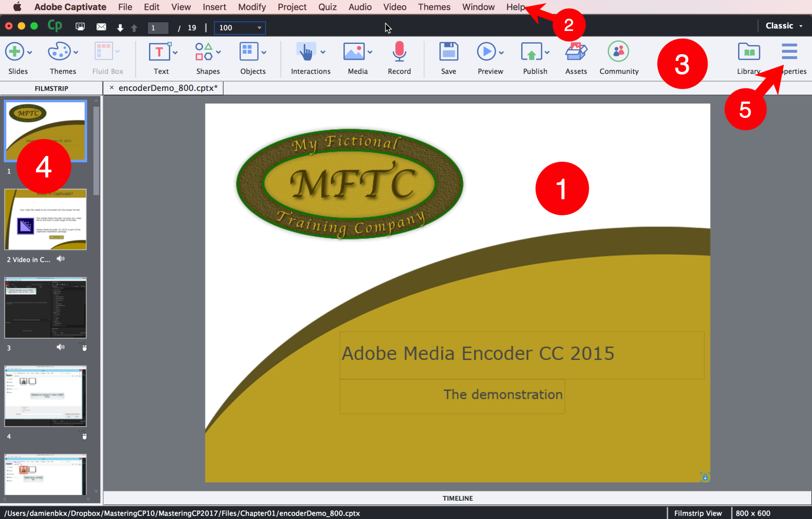Image resolution: width=812 pixels, height=519 pixels.
Task: Click the Fluid Box icon
Action: [x=104, y=52]
